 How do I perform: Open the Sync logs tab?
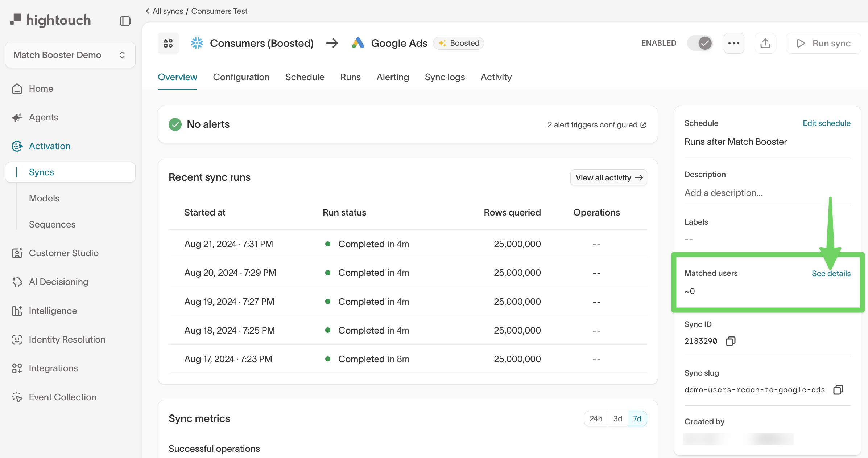(x=445, y=77)
